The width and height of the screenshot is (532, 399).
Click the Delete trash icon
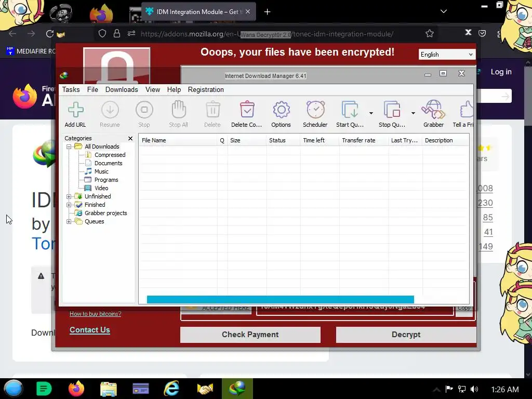[x=212, y=110]
